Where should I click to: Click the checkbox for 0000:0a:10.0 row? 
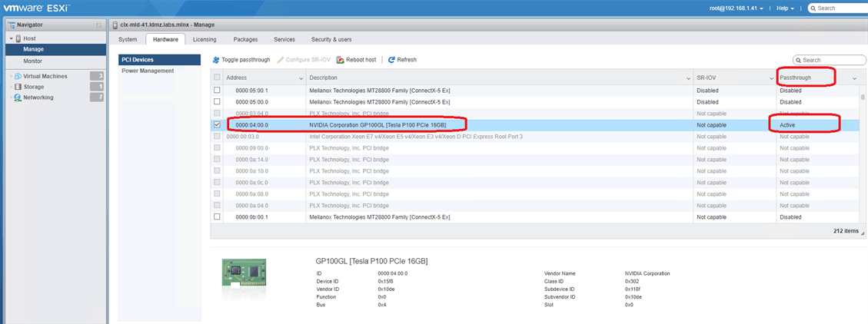coord(217,171)
